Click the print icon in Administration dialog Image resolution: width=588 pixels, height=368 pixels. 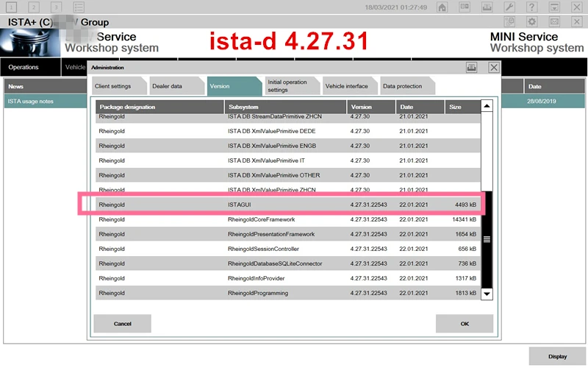click(x=471, y=67)
